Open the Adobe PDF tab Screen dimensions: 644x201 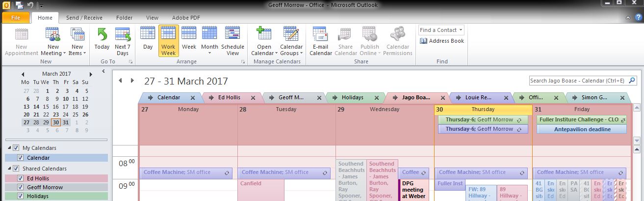(x=186, y=18)
